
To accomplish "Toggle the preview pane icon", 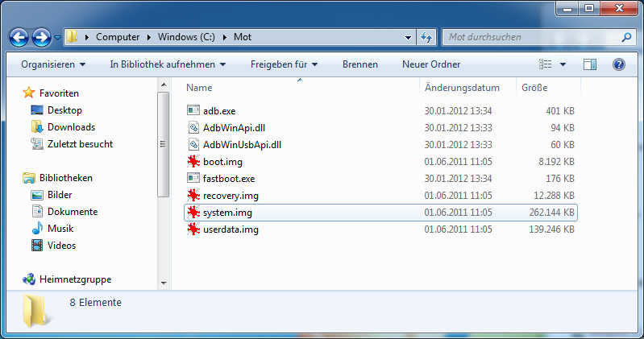I will click(590, 64).
